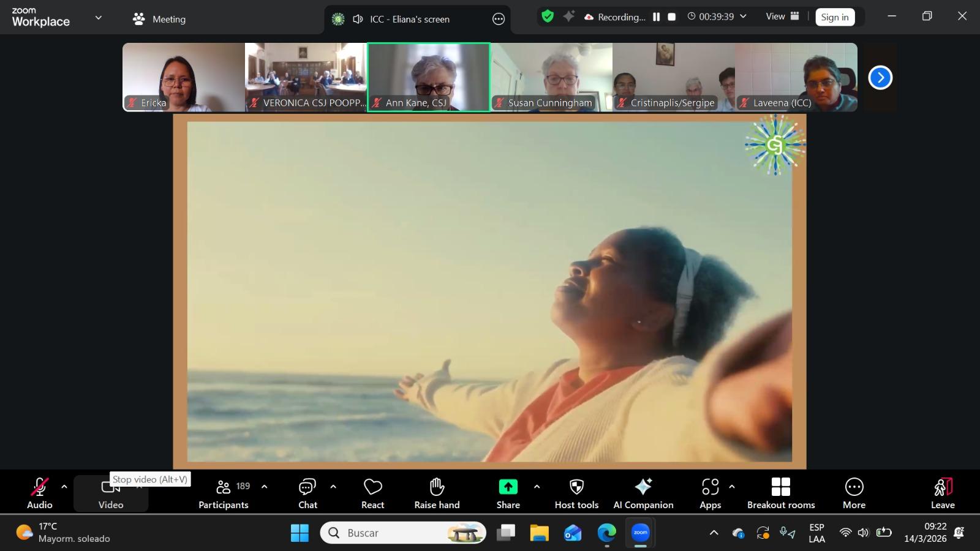The width and height of the screenshot is (980, 551).
Task: Open the View layout menu
Action: (782, 17)
